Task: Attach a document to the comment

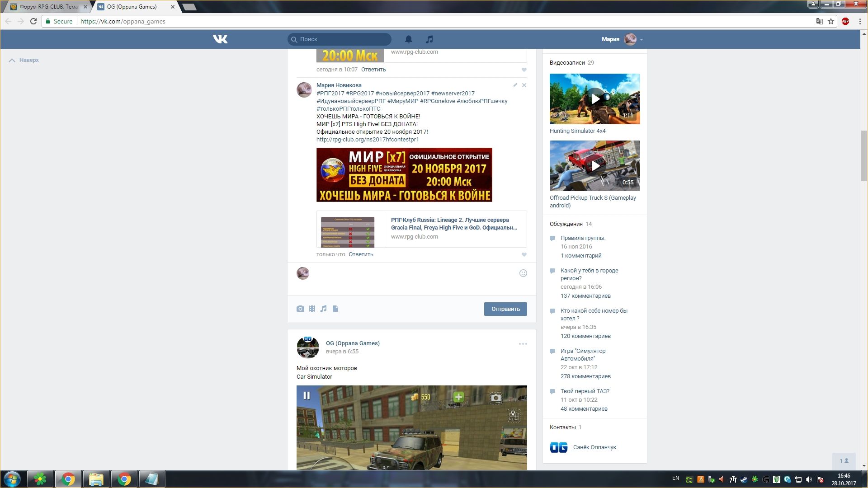Action: [x=335, y=309]
